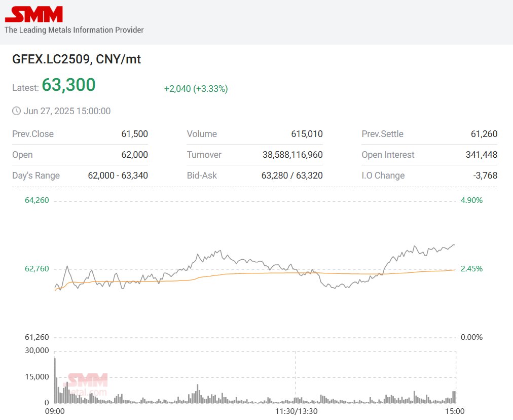Image resolution: width=513 pixels, height=420 pixels.
Task: Click the 61,260 price axis label
Action: click(36, 337)
